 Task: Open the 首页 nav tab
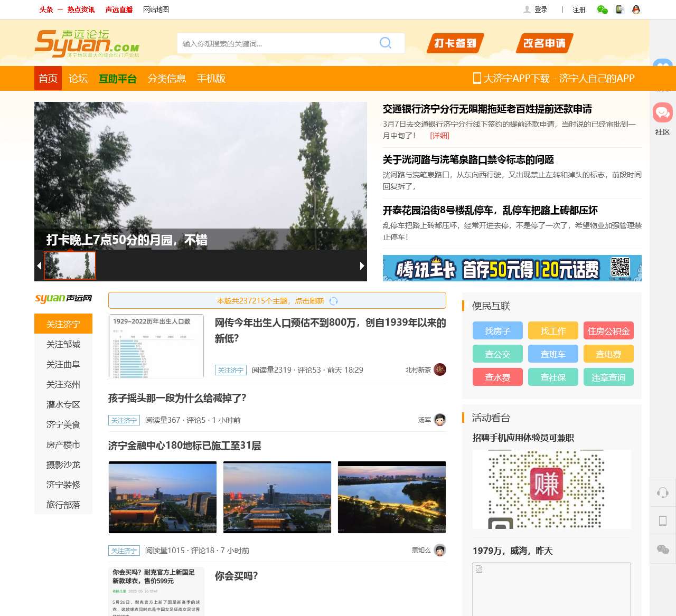click(x=48, y=78)
